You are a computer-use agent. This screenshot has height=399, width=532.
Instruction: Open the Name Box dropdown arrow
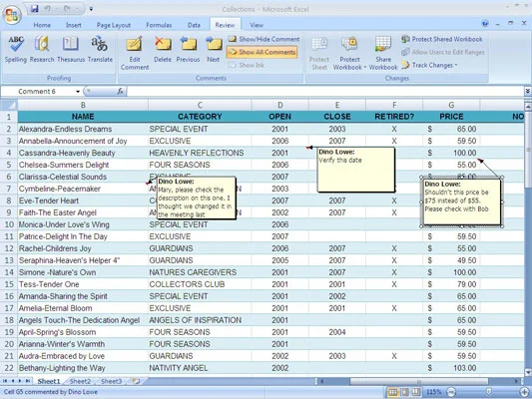[x=78, y=92]
